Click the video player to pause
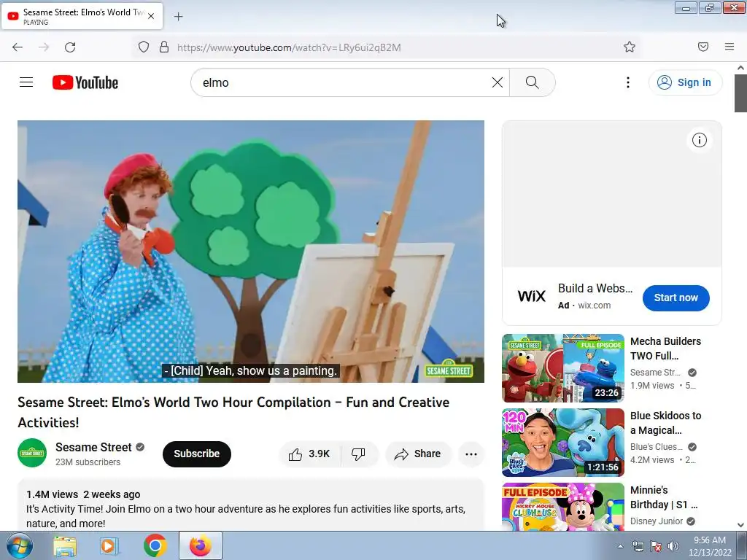Viewport: 747px width, 560px height. pos(251,252)
